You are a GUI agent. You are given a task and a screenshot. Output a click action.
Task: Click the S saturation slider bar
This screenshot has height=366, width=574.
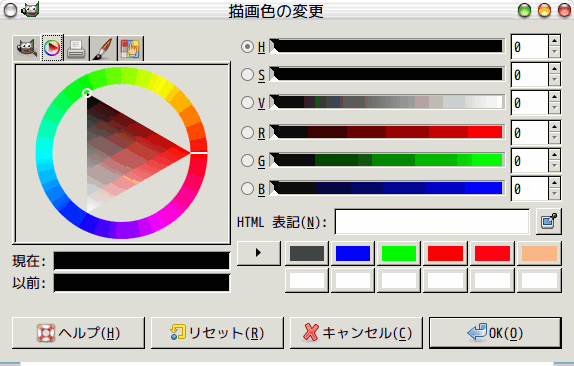pos(387,74)
